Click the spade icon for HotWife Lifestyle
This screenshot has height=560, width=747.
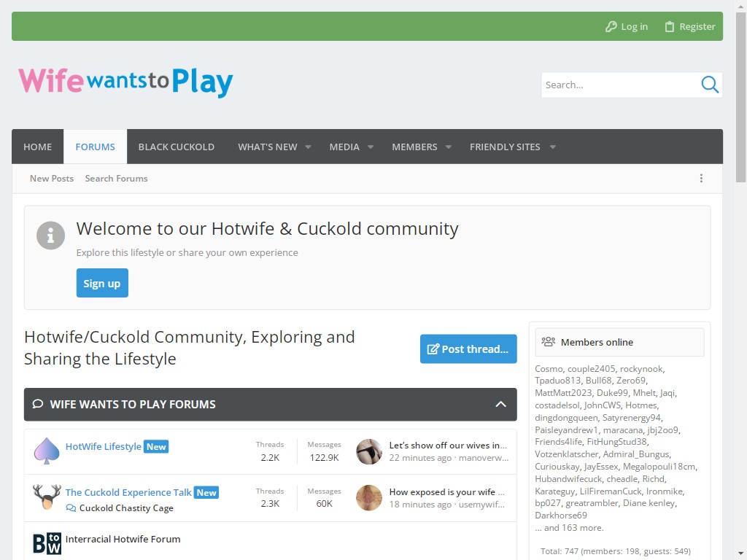(x=47, y=451)
